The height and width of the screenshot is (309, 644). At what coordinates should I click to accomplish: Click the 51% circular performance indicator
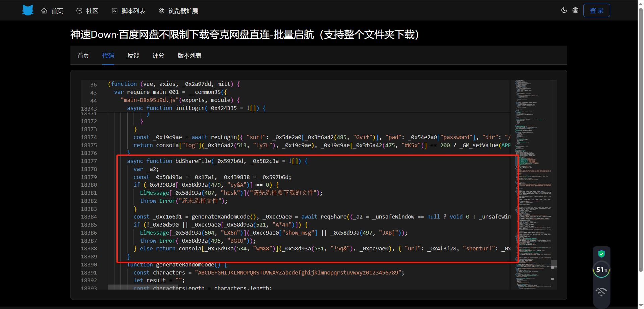tap(601, 270)
